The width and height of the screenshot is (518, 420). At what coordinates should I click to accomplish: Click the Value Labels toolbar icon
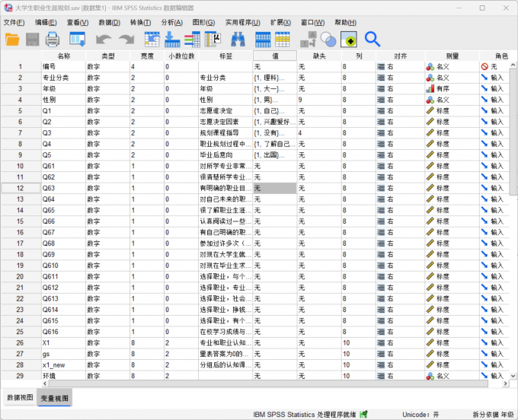308,40
